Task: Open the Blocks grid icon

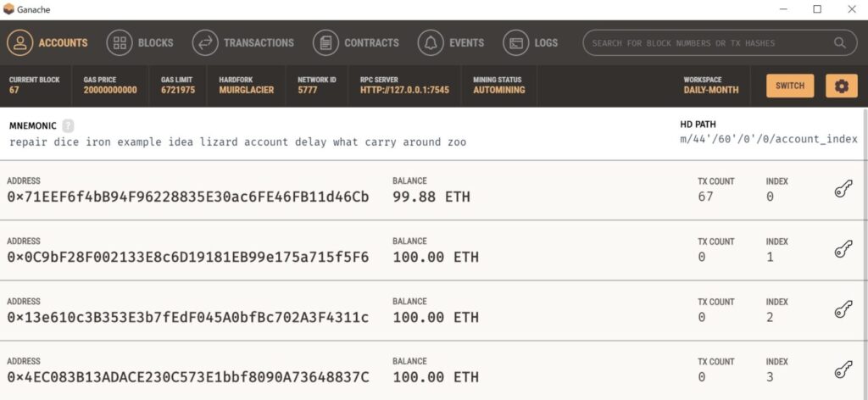Action: [x=120, y=42]
